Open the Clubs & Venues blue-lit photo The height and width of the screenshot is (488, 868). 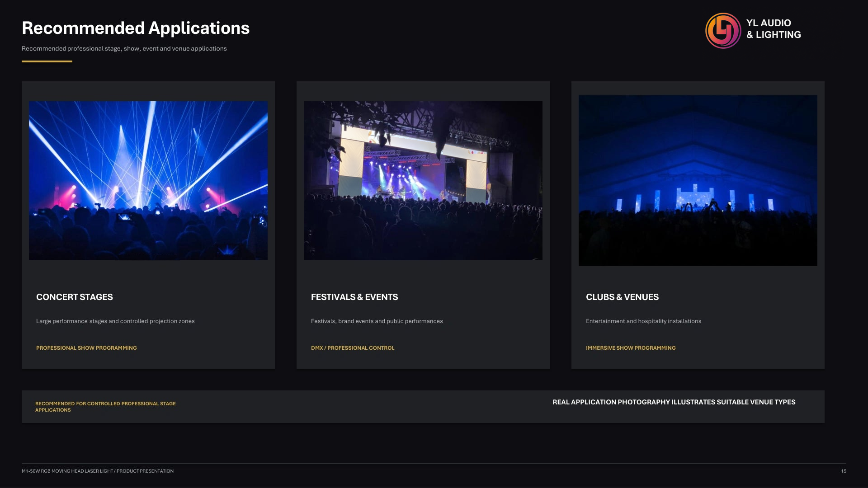(x=698, y=181)
